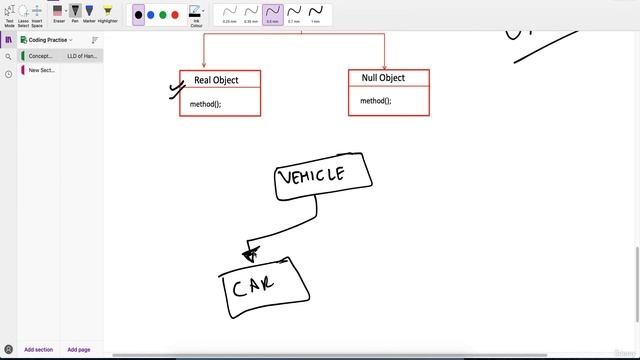This screenshot has width=640, height=360.
Task: Click the Null Object box title
Action: [x=383, y=78]
